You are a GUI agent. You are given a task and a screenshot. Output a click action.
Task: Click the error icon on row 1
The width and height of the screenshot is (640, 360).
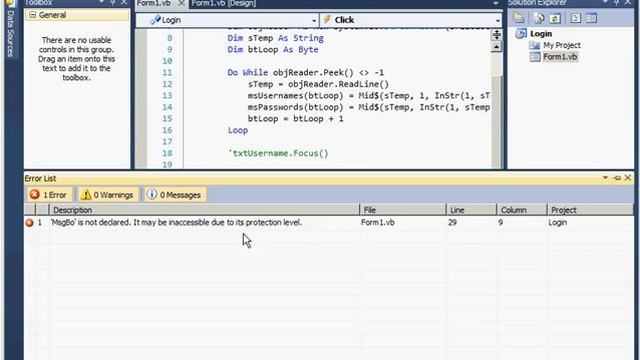pos(29,223)
